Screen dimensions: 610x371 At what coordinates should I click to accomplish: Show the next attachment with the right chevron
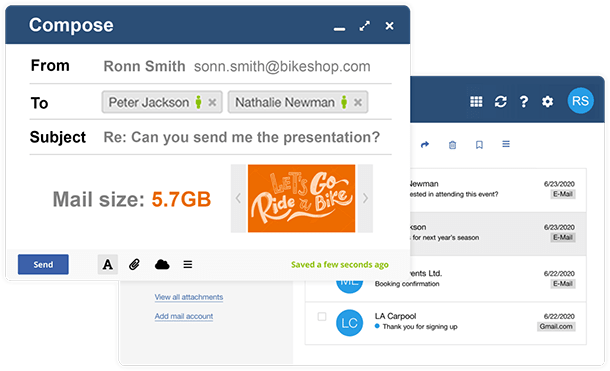pyautogui.click(x=365, y=198)
